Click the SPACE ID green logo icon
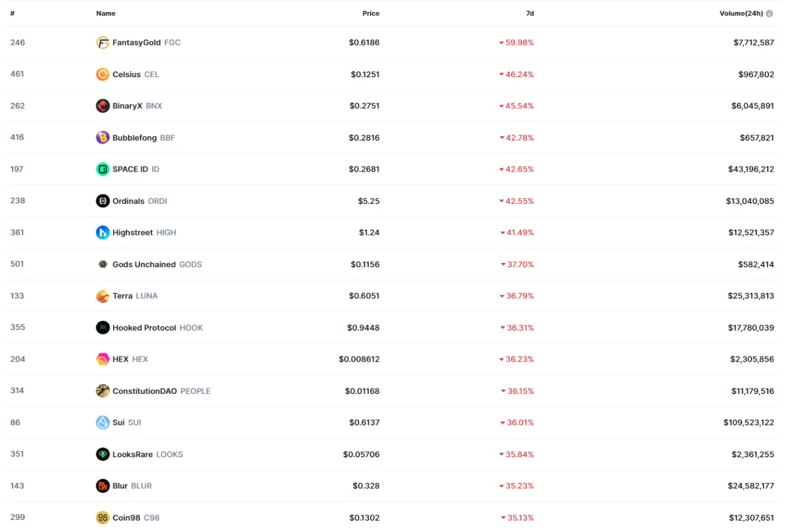Screen dimensions: 792x532 (103, 169)
